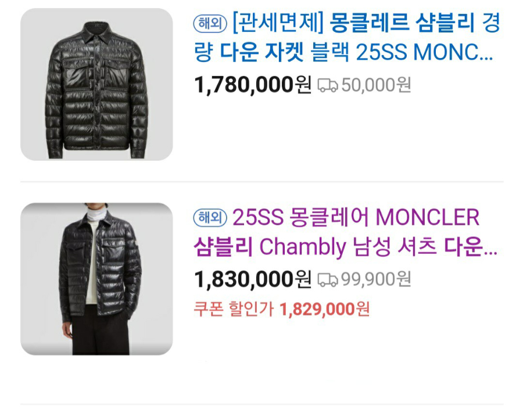Click the 99,900원 shipping fee

pyautogui.click(x=376, y=279)
